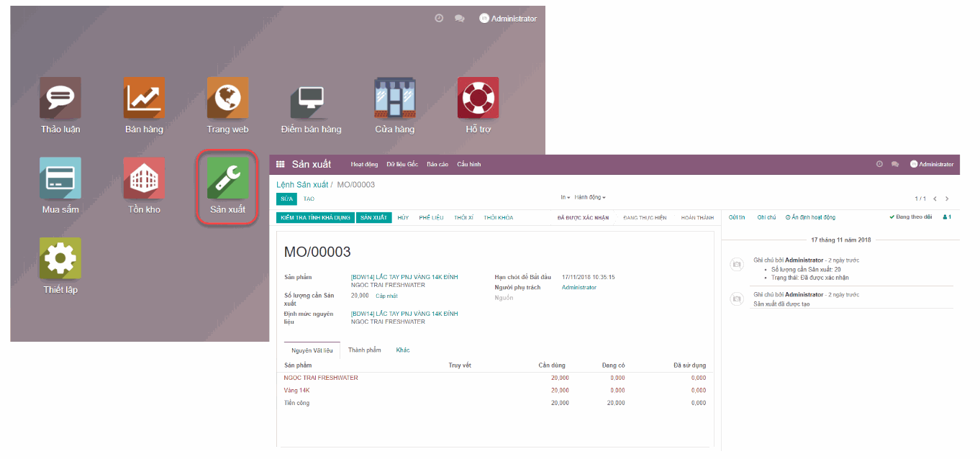Click the SỬA edit button
980x459 pixels.
(x=287, y=198)
